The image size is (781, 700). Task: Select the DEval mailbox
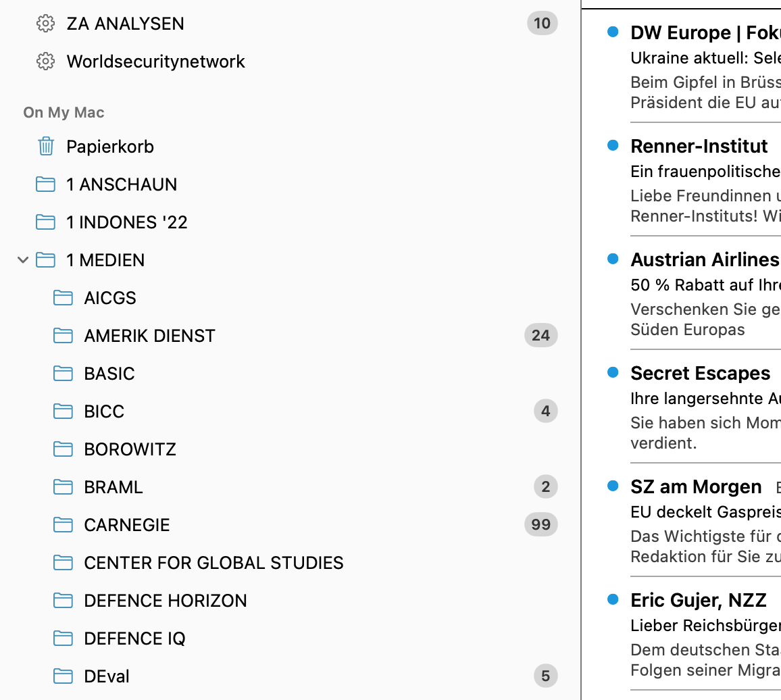pyautogui.click(x=107, y=676)
